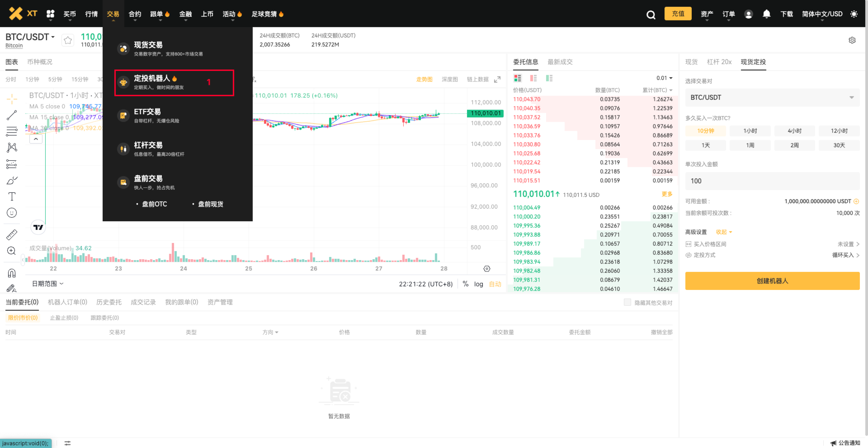Open 定投机器人 menu entry

(x=174, y=82)
